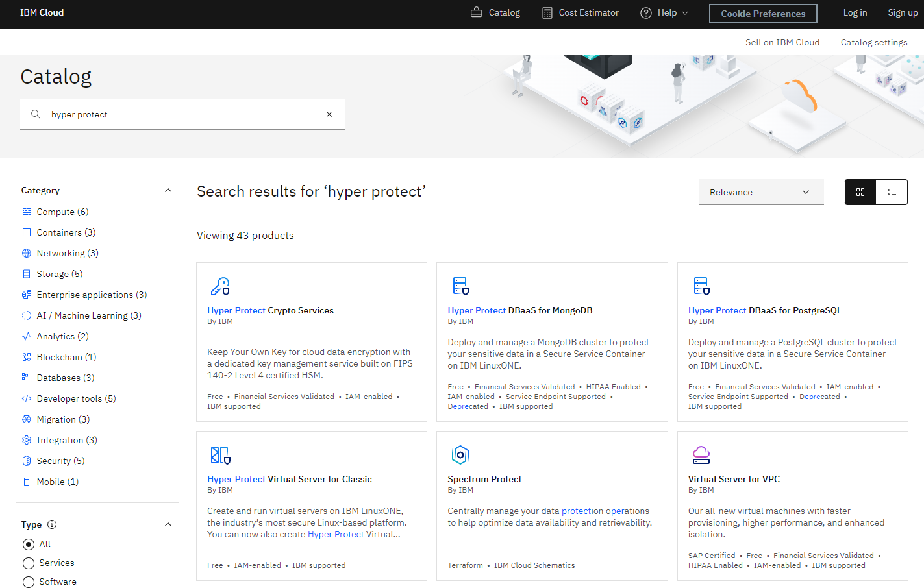
Task: Click the DBaaS for PostgreSQL product icon
Action: point(701,286)
